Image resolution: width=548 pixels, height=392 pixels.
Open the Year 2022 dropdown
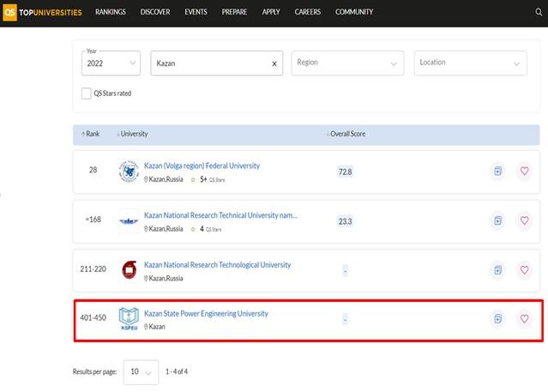[111, 63]
